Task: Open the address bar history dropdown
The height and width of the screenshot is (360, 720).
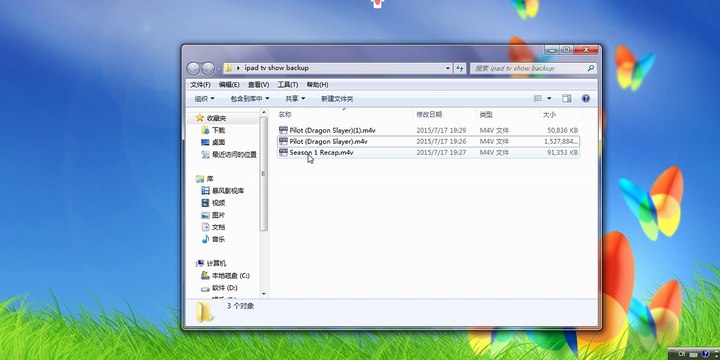Action: coord(448,68)
